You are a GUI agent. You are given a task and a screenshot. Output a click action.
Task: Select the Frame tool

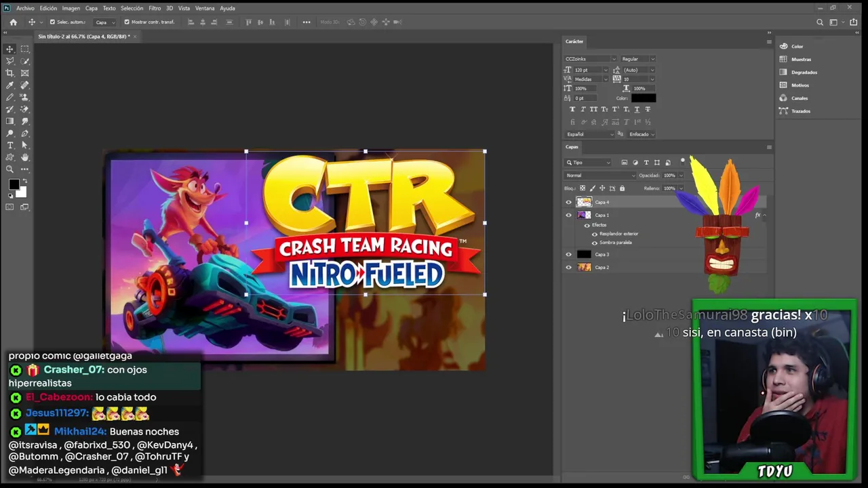point(25,73)
